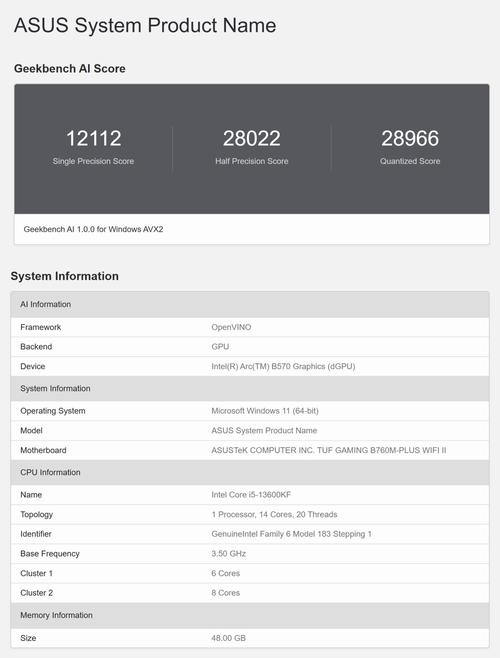Click the 'AI Information' table header row

(250, 304)
